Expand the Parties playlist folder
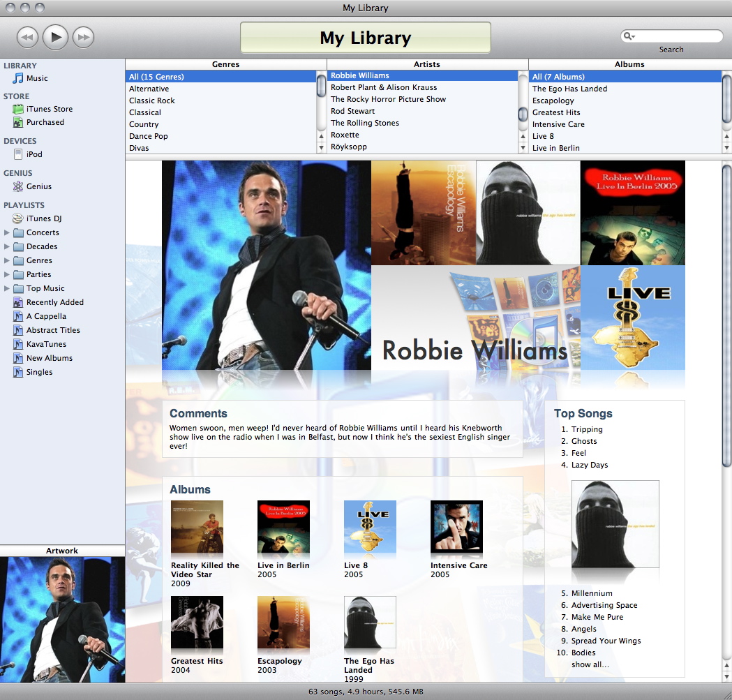732x700 pixels. click(6, 274)
